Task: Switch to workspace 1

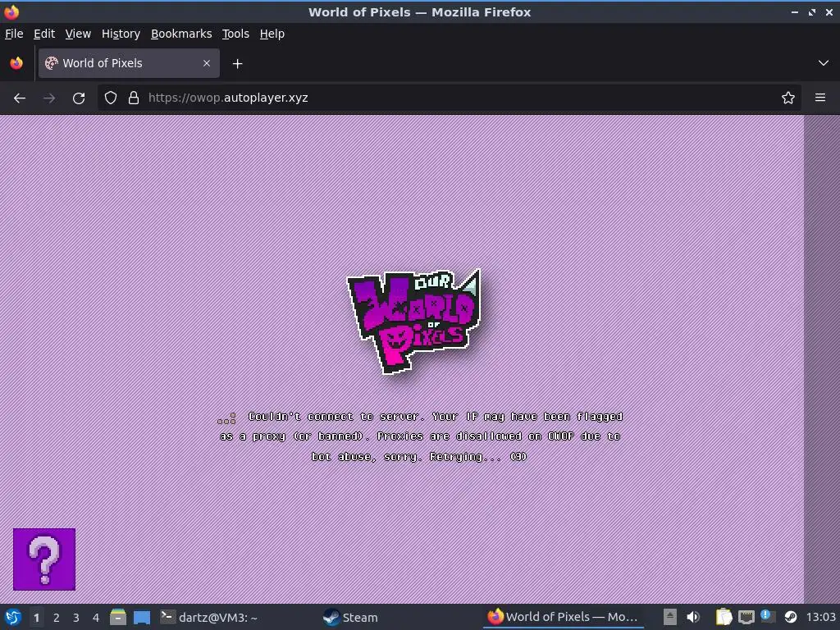Action: pos(36,618)
